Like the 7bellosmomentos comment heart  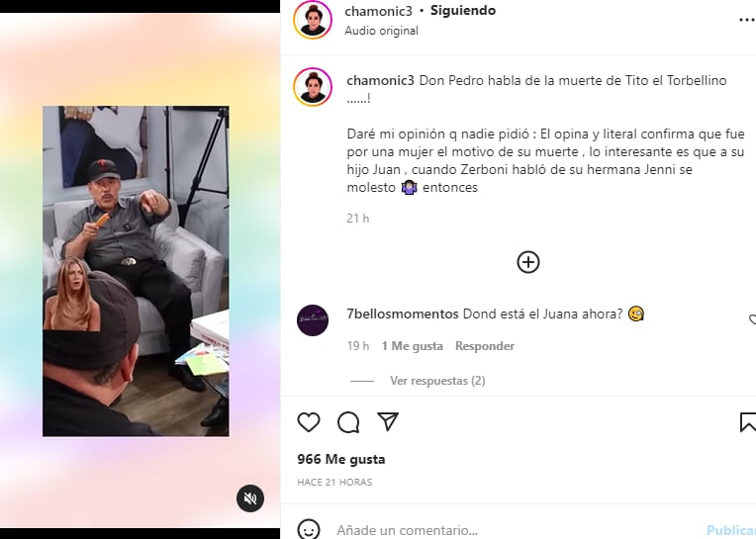pyautogui.click(x=752, y=319)
